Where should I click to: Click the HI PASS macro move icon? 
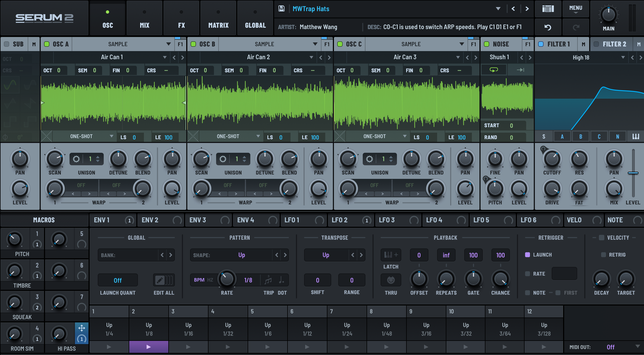coord(82,328)
